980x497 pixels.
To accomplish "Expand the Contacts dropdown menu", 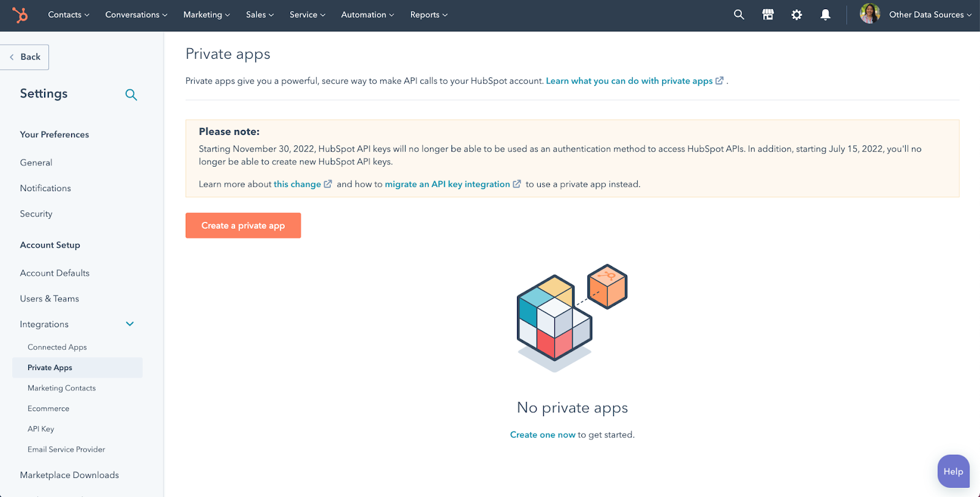I will point(69,15).
